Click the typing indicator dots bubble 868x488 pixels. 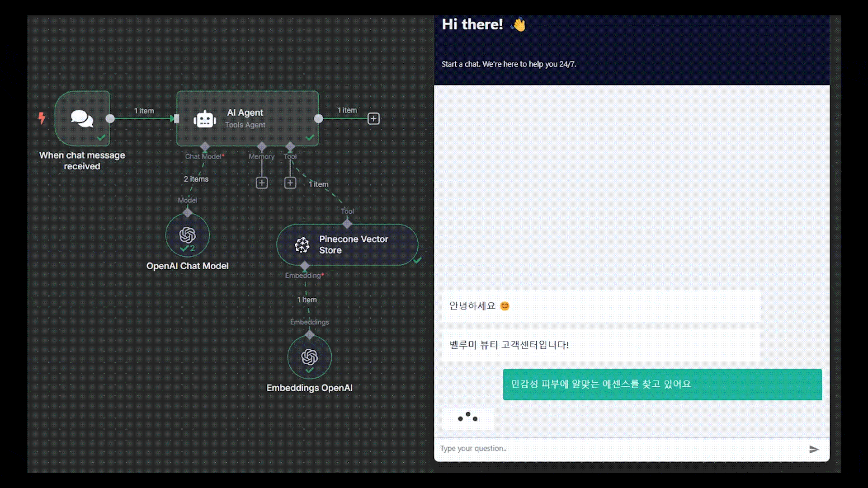coord(467,418)
